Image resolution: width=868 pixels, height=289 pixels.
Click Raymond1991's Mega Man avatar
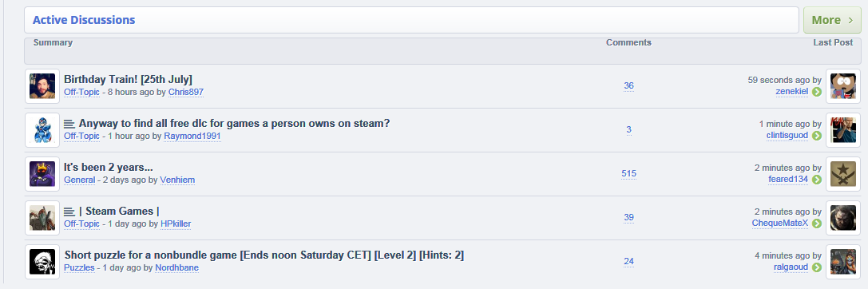coord(42,130)
